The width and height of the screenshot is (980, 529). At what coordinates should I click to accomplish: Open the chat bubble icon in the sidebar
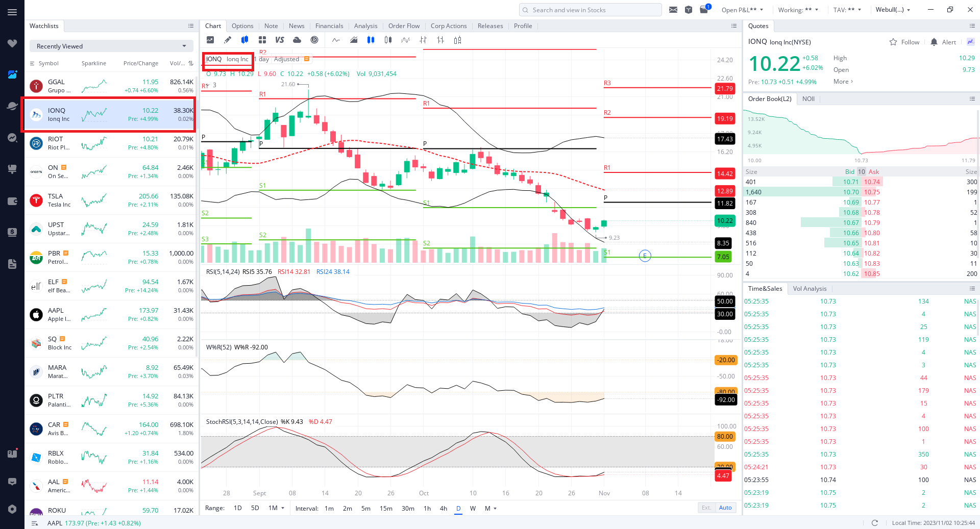point(12,482)
